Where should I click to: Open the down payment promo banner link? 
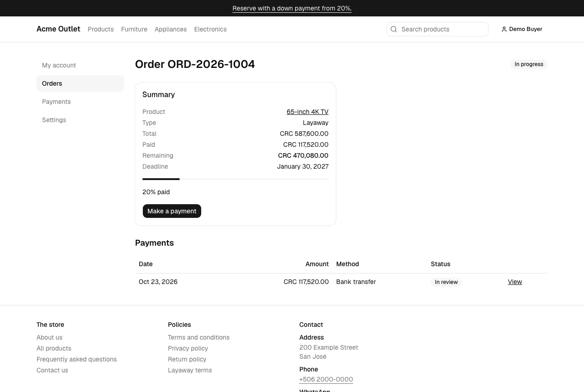pyautogui.click(x=292, y=8)
